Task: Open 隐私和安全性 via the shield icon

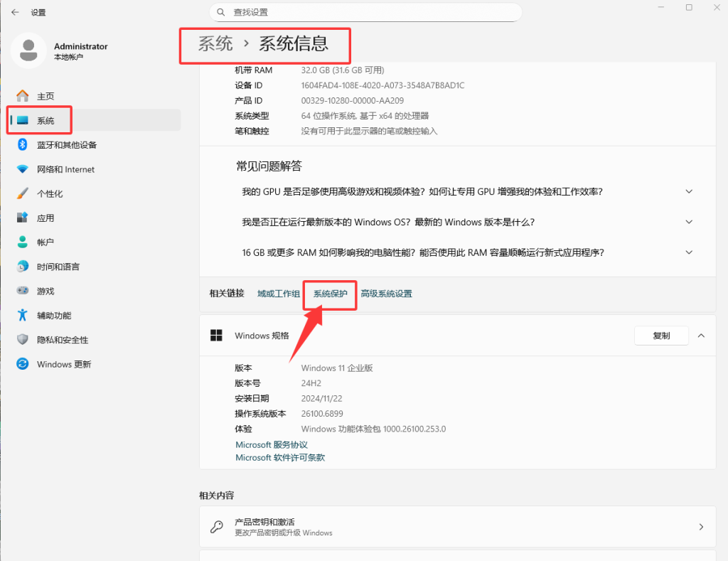Action: point(21,339)
